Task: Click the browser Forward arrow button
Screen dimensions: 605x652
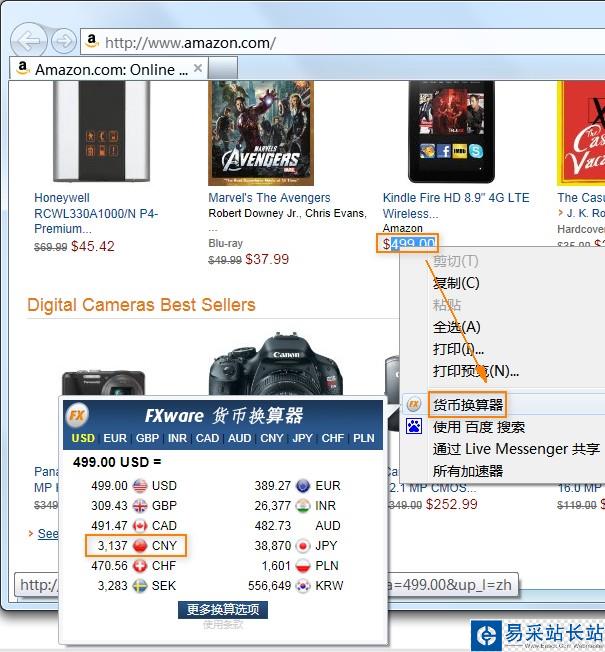Action: pos(64,41)
